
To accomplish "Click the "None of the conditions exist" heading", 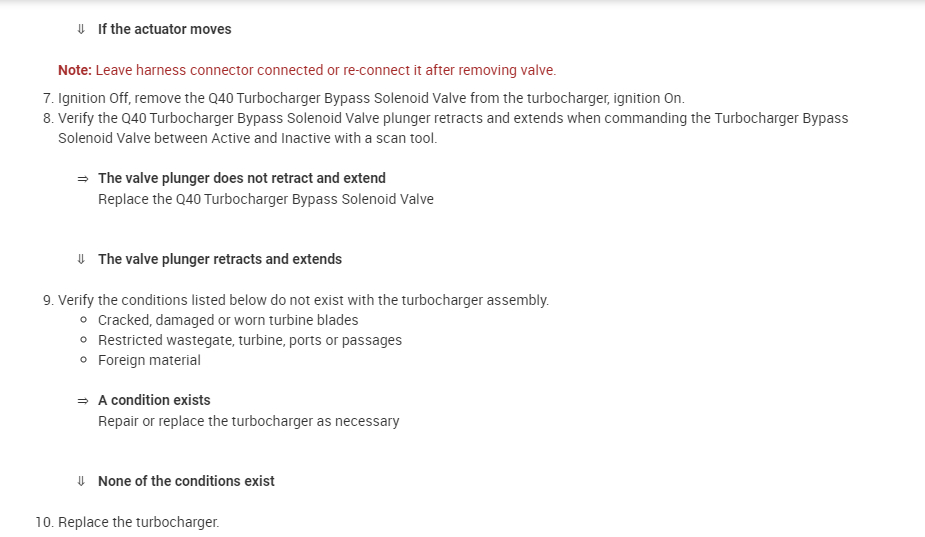I will point(186,481).
